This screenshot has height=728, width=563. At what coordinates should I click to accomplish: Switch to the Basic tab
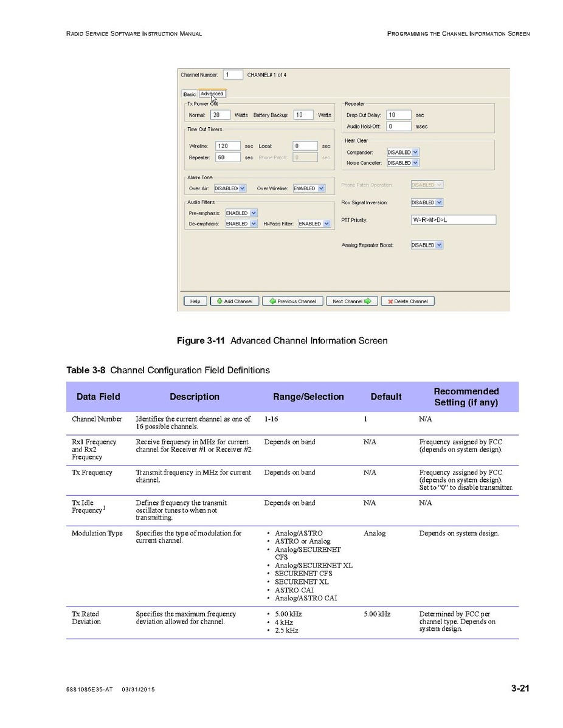[190, 94]
